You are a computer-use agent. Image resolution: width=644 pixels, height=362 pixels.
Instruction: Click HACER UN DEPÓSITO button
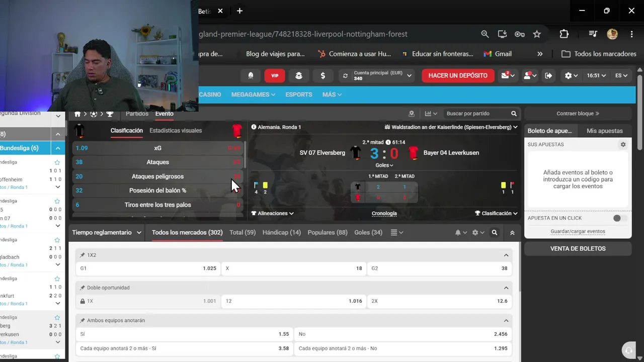coord(458,75)
